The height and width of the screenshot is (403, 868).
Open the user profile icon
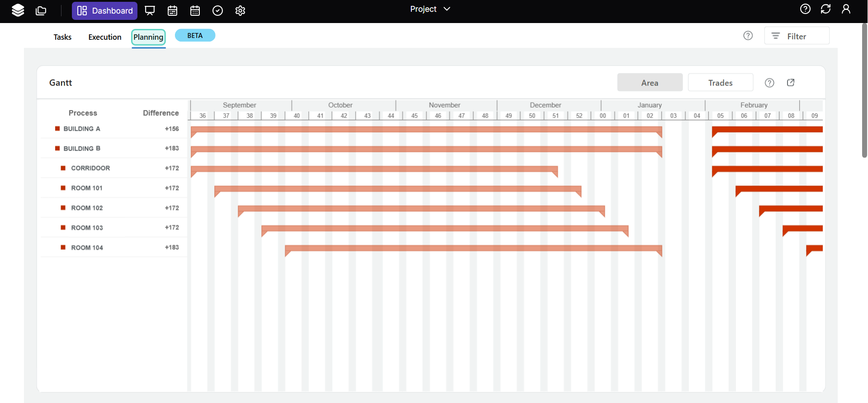[846, 9]
